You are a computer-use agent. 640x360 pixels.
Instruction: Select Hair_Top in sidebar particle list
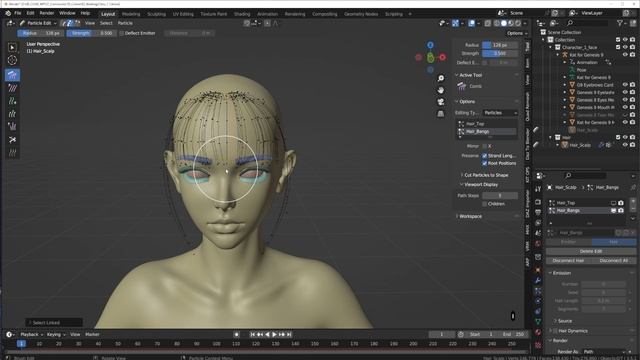[486, 124]
